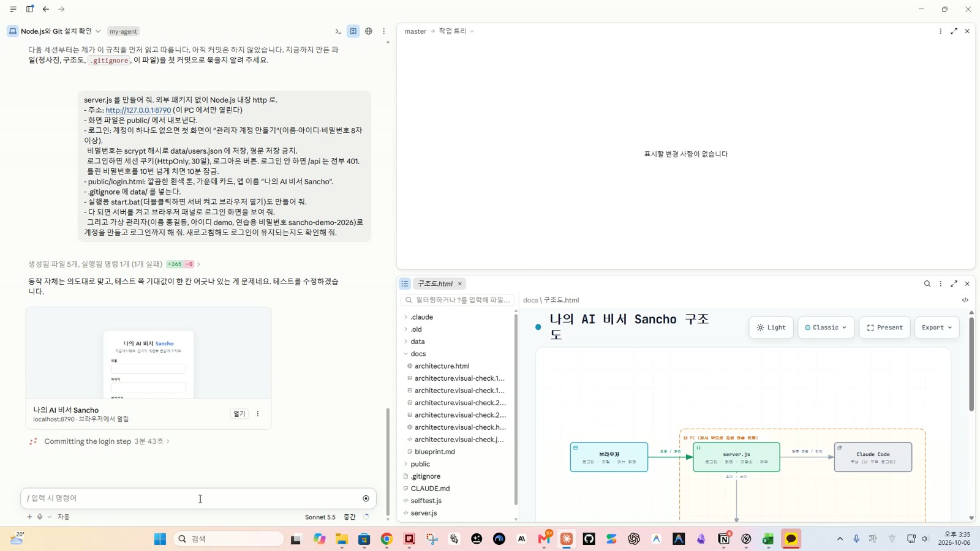Close the 구조도.html tab
The width and height of the screenshot is (980, 551).
tap(460, 284)
